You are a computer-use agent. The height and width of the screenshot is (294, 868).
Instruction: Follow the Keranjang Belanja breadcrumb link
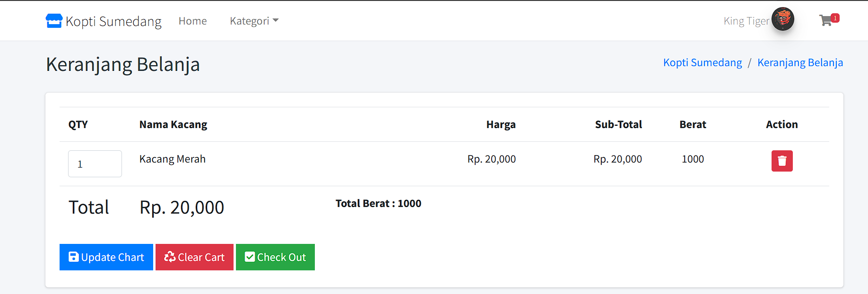pos(800,62)
